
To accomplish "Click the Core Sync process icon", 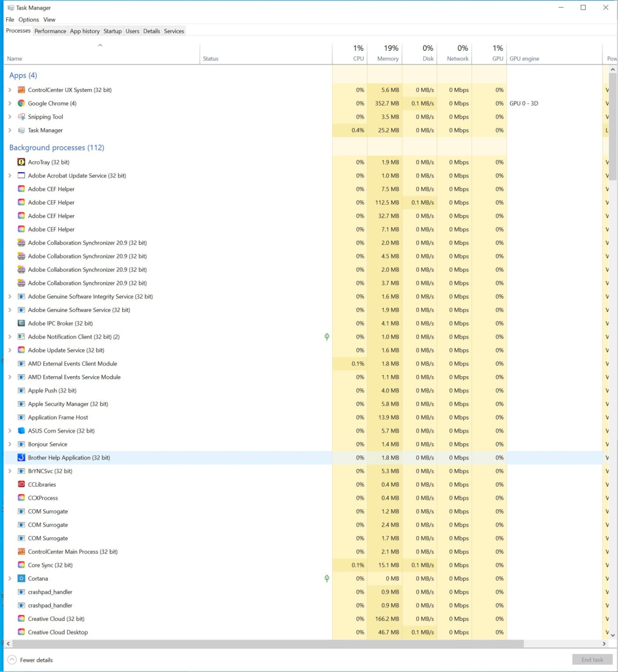I will pyautogui.click(x=21, y=565).
